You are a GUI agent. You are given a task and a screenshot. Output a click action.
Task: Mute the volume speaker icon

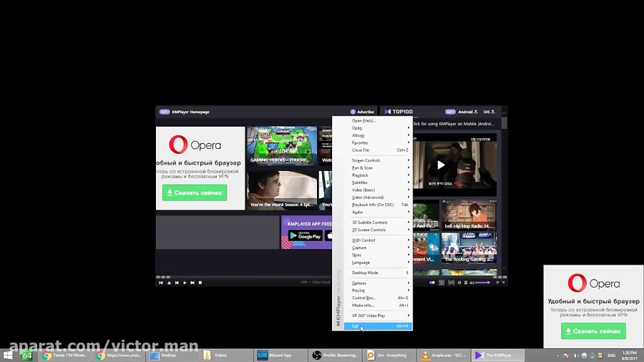click(472, 283)
